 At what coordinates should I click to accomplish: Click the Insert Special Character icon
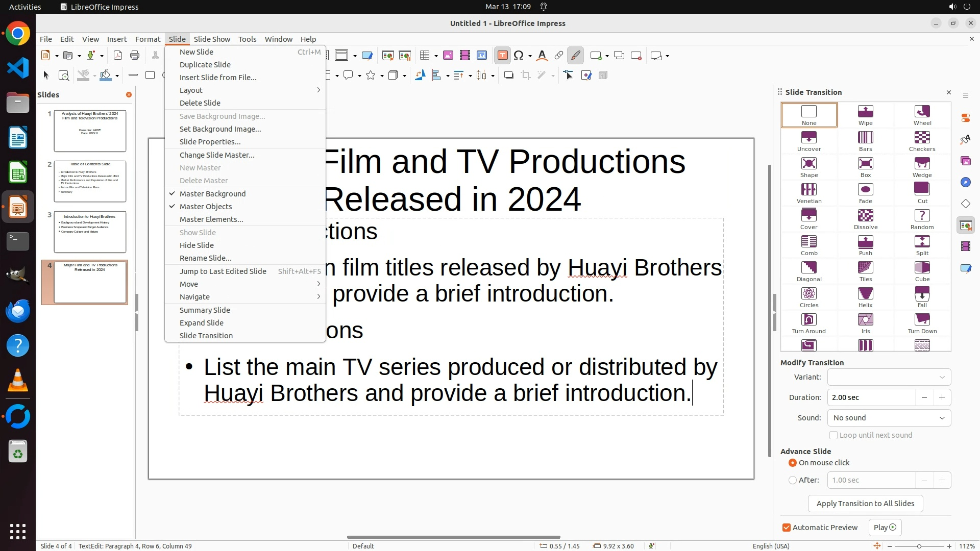(519, 56)
